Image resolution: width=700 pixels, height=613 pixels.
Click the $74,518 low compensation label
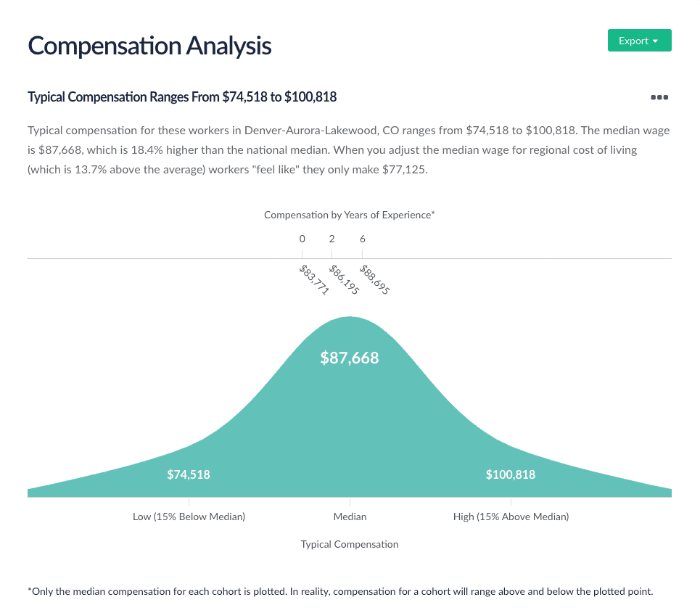[189, 474]
